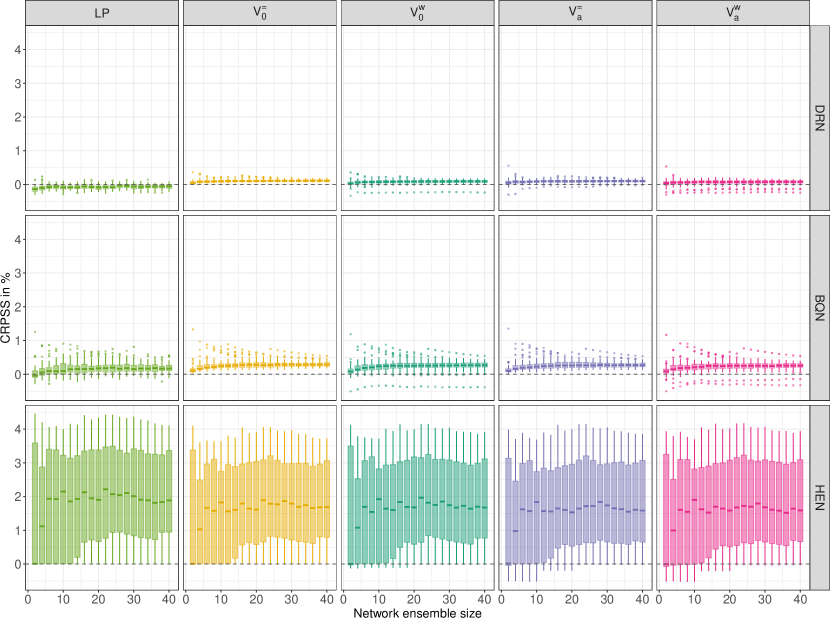The height and width of the screenshot is (618, 830).
Task: Click the DRN row strip label
Action: [x=820, y=116]
